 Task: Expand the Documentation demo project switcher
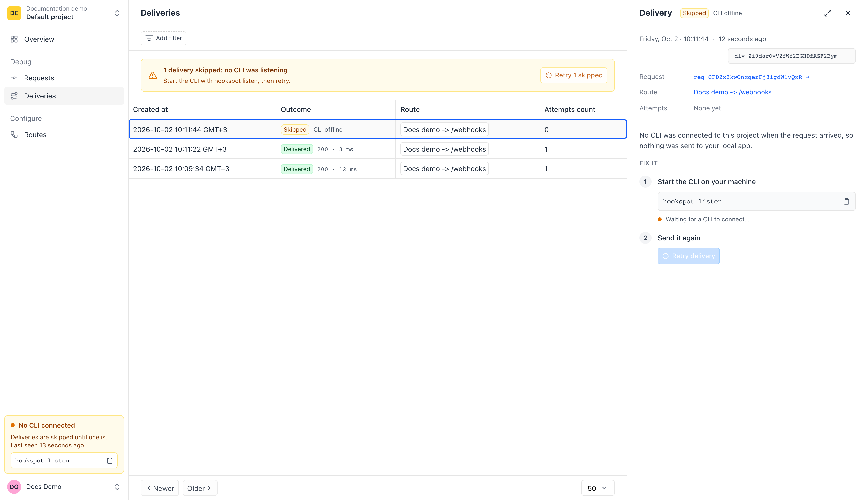64,13
